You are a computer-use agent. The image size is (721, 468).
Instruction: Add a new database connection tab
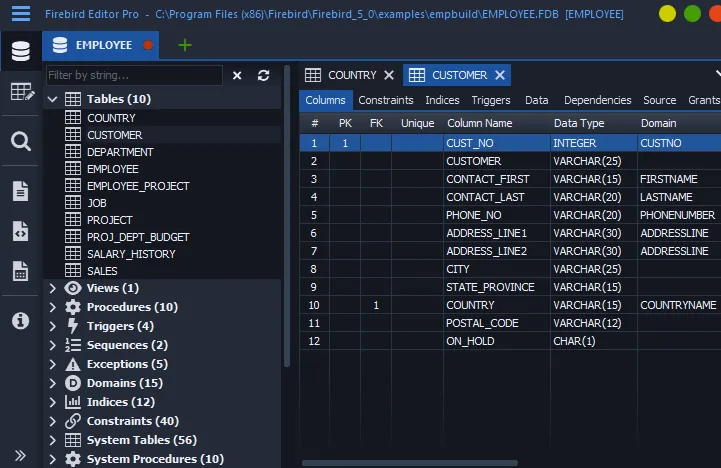click(184, 45)
